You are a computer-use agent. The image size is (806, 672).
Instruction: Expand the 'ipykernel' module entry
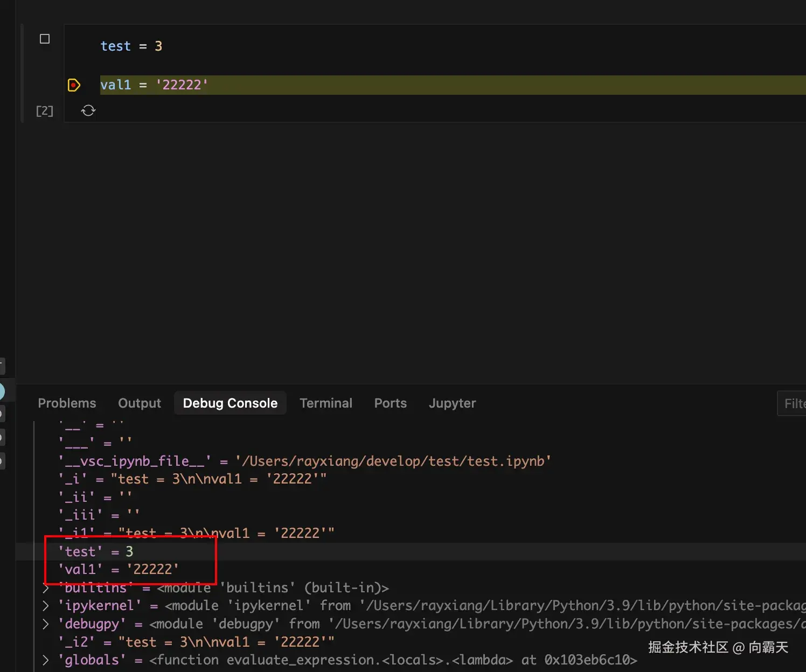pyautogui.click(x=46, y=606)
